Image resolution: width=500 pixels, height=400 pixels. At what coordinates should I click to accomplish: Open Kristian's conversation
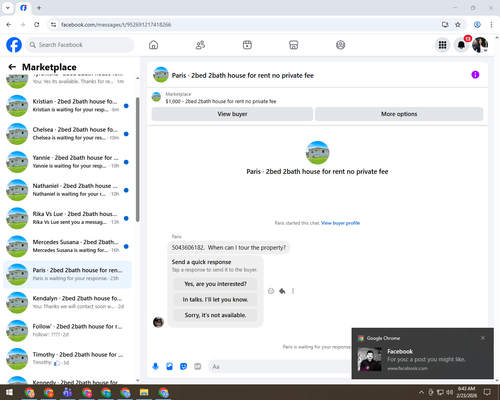tap(67, 106)
